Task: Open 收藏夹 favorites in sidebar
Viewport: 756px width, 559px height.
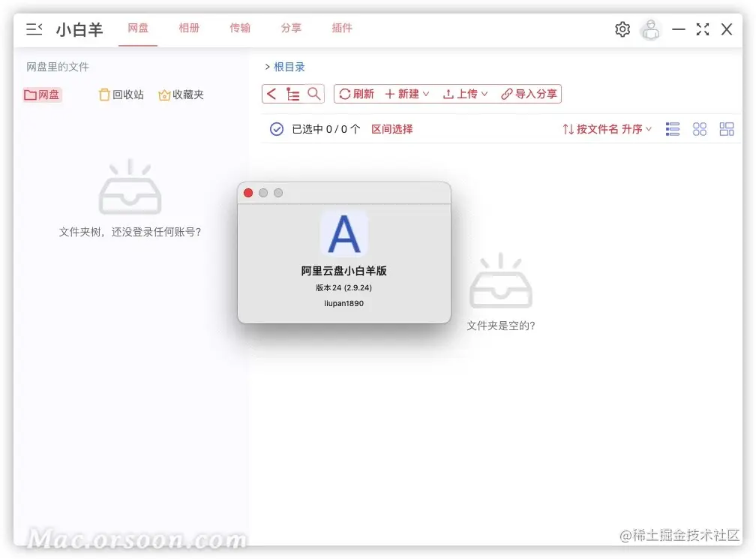Action: click(181, 95)
